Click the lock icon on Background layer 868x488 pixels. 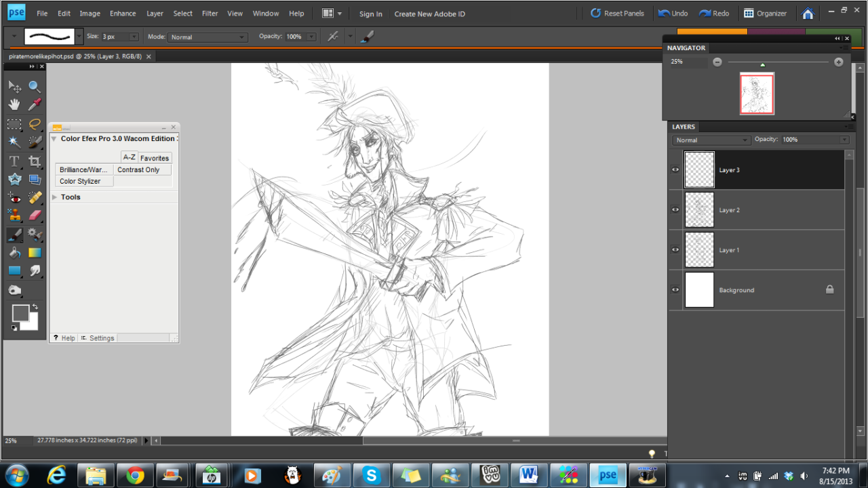829,289
